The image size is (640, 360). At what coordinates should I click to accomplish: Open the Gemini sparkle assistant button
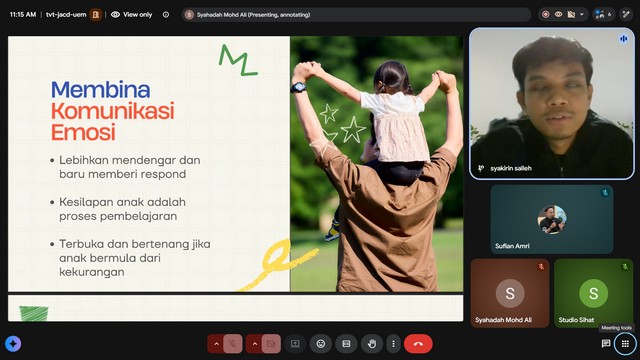point(13,344)
